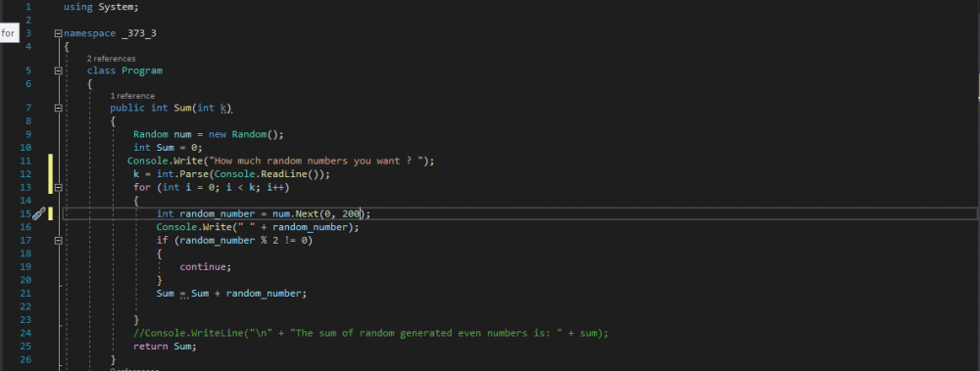This screenshot has width=980, height=371.
Task: Click the value "200" in the Next call
Action: pos(351,213)
